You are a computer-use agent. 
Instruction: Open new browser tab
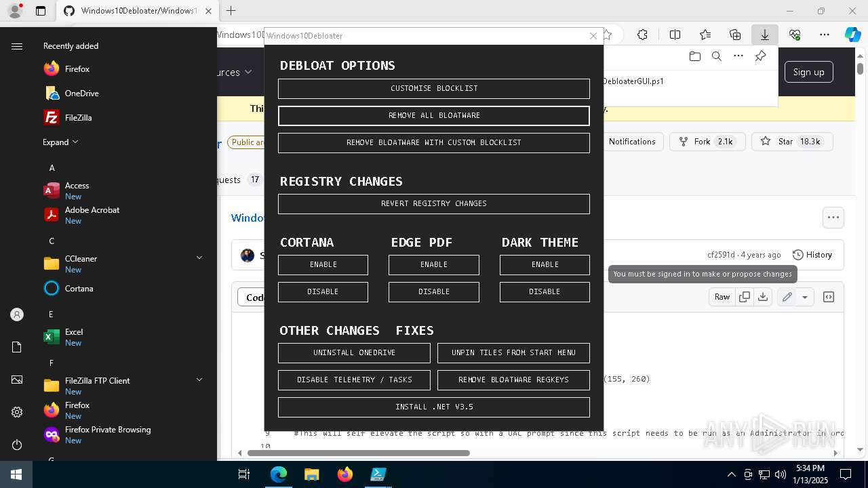pyautogui.click(x=231, y=11)
